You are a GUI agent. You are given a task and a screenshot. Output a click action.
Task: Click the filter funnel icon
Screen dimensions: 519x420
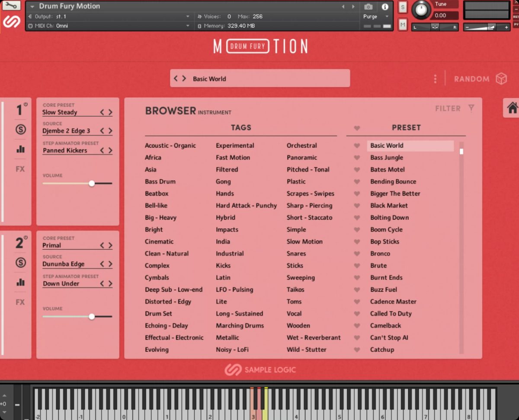pos(471,108)
